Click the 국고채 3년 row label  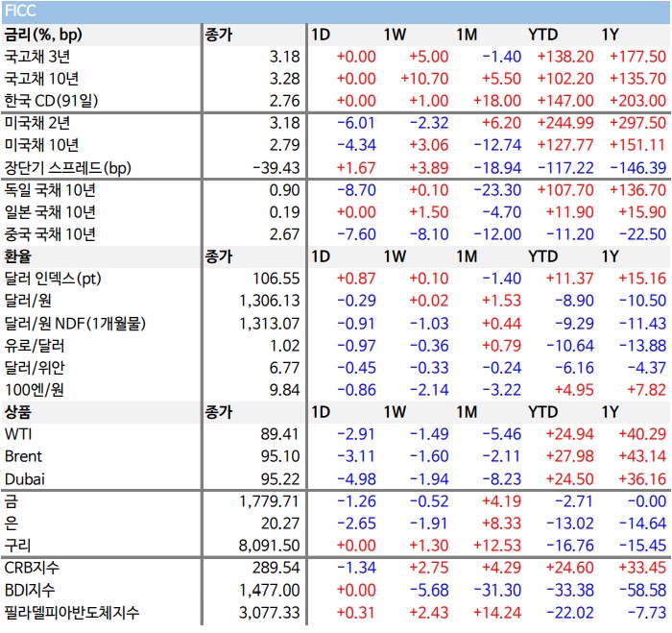point(37,57)
